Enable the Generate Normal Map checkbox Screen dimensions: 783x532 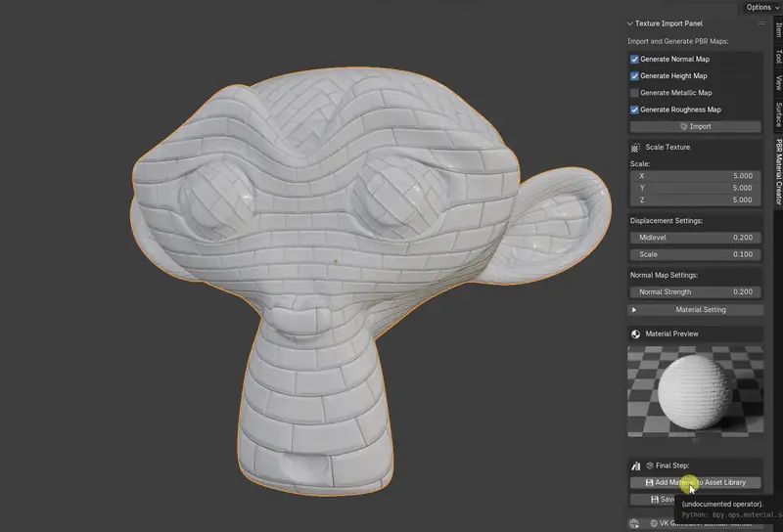[x=634, y=60]
